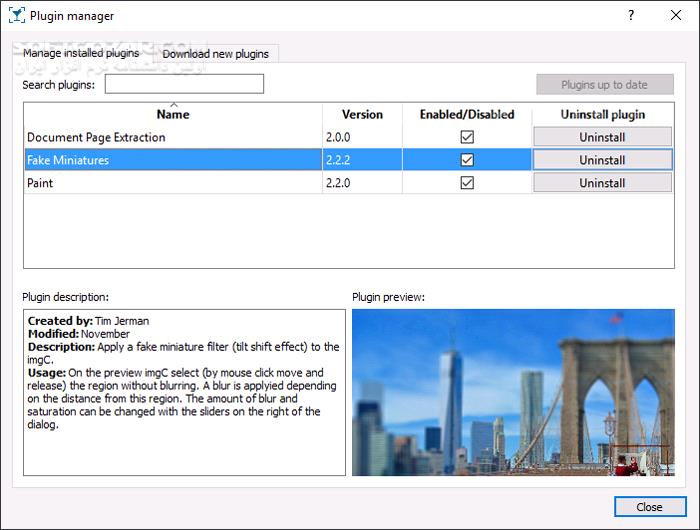The height and width of the screenshot is (530, 700).
Task: Uninstall the Paint plugin
Action: pos(601,183)
